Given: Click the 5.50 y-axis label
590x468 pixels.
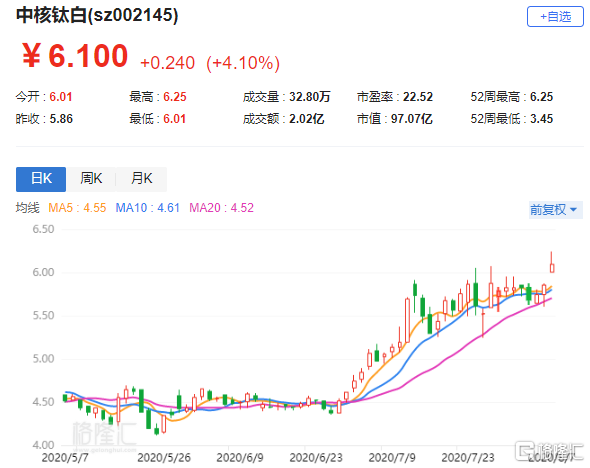Looking at the screenshot, I should click(x=43, y=315).
